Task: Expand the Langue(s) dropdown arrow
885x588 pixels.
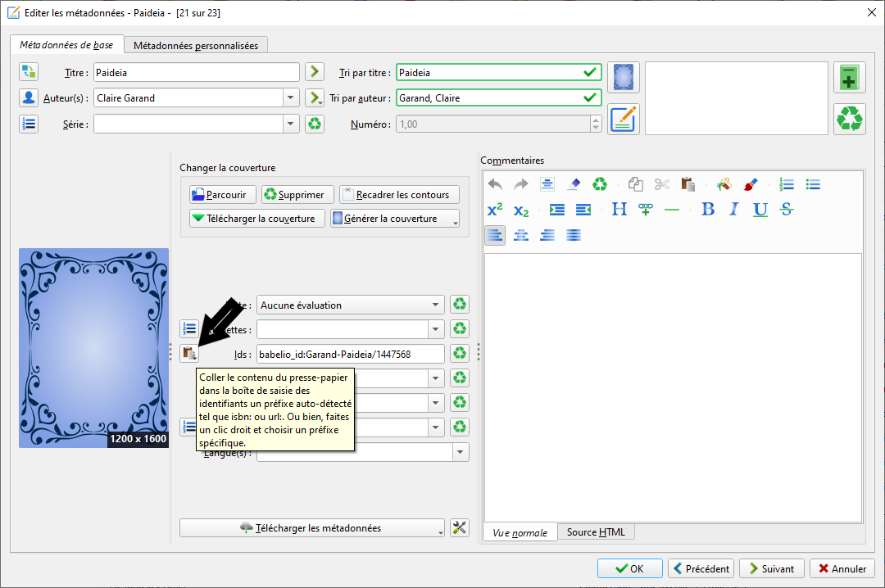Action: click(x=460, y=452)
